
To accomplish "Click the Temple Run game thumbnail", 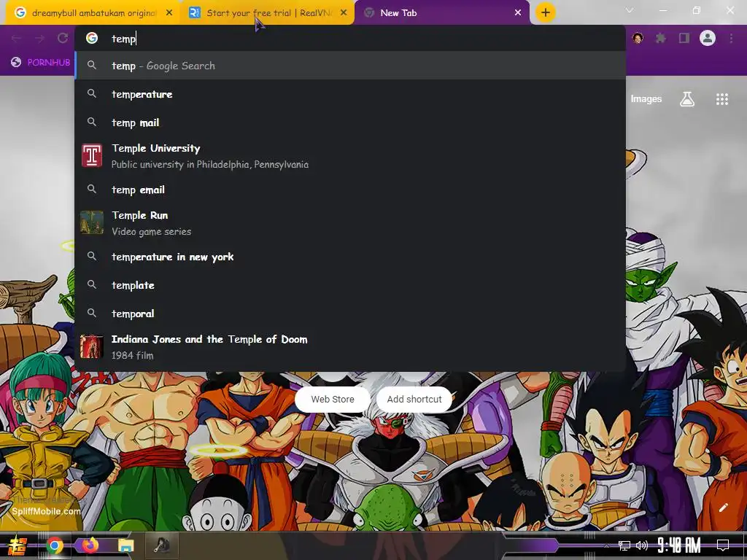I will (92, 222).
